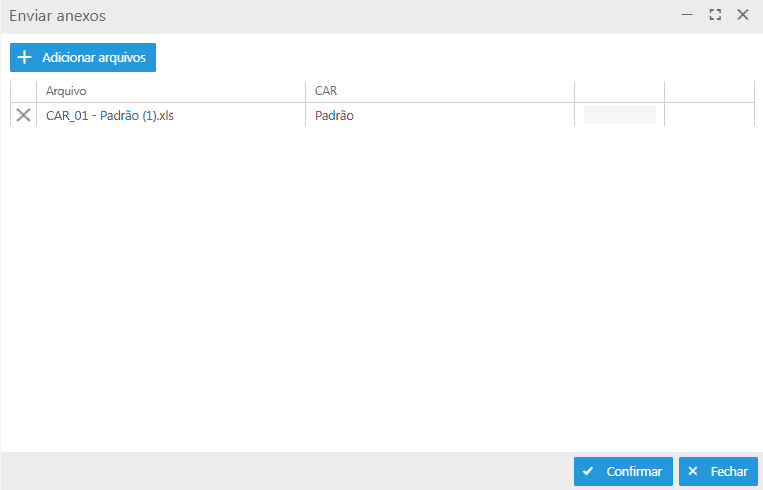
Task: Click the last blank column header
Action: tap(709, 91)
